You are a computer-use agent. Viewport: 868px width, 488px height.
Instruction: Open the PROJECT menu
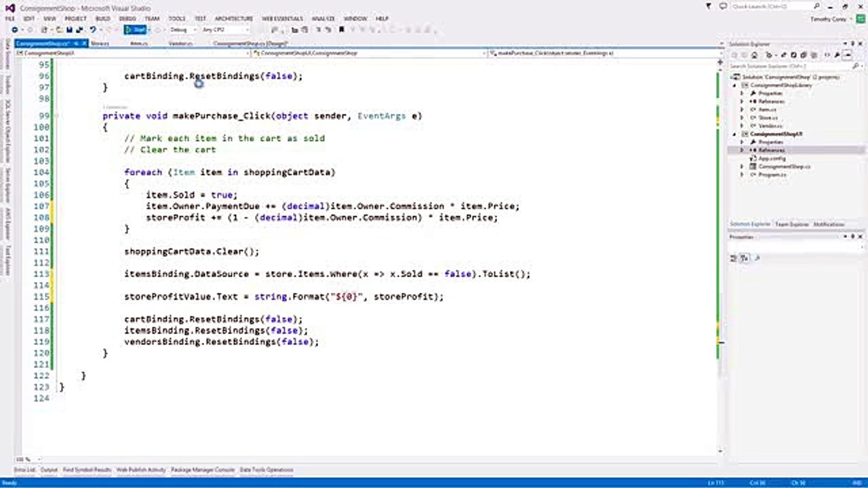75,19
